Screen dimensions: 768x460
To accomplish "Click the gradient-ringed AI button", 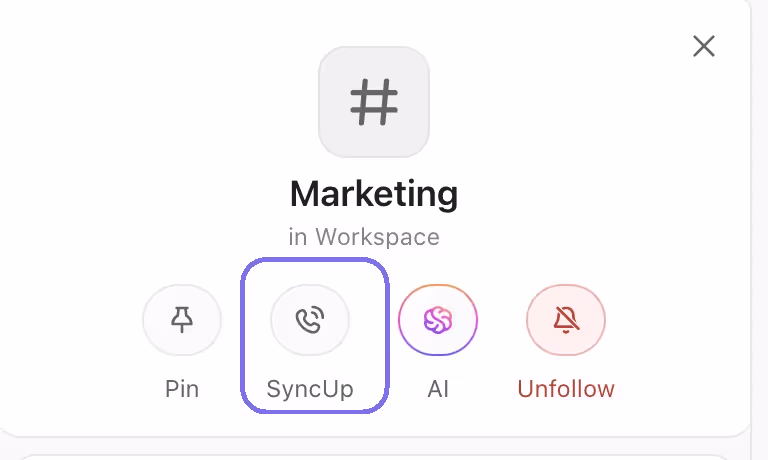I will coord(438,320).
